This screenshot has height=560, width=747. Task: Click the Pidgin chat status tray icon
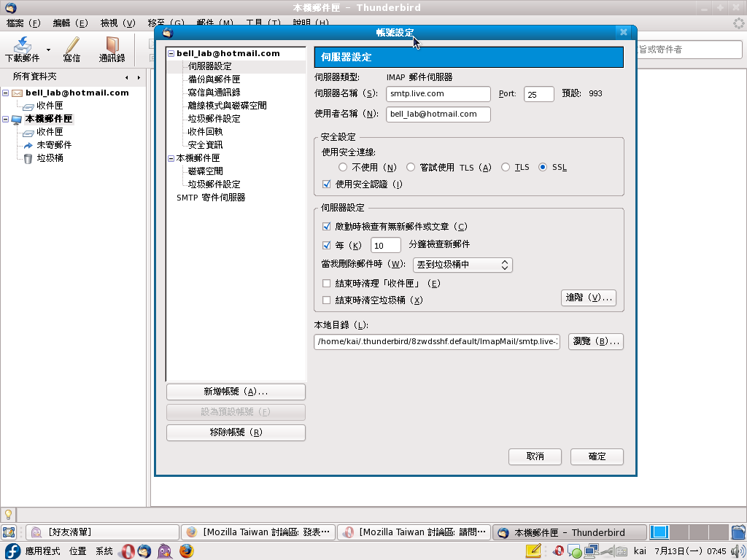point(573,551)
